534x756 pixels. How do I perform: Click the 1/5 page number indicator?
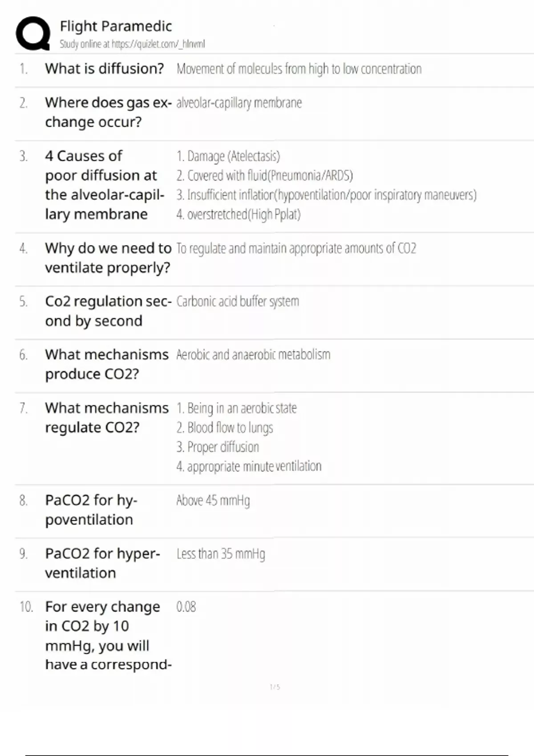pyautogui.click(x=275, y=687)
